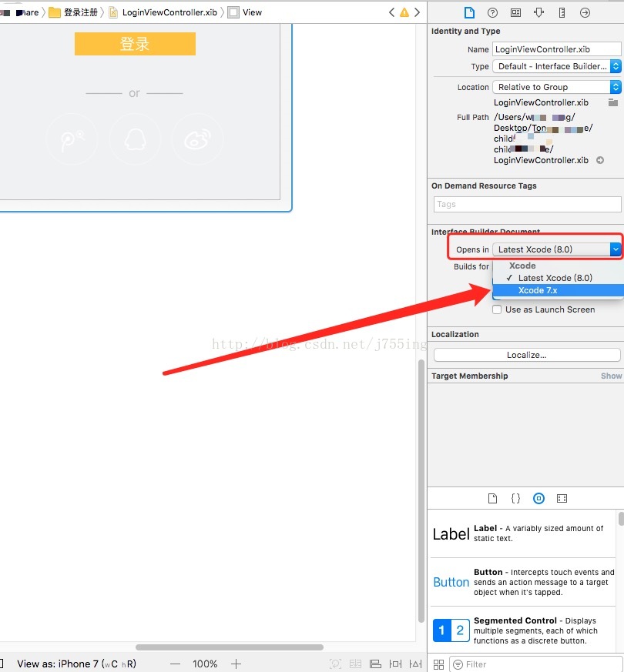Show the Code Snippet library
Image resolution: width=624 pixels, height=672 pixels.
coord(515,498)
